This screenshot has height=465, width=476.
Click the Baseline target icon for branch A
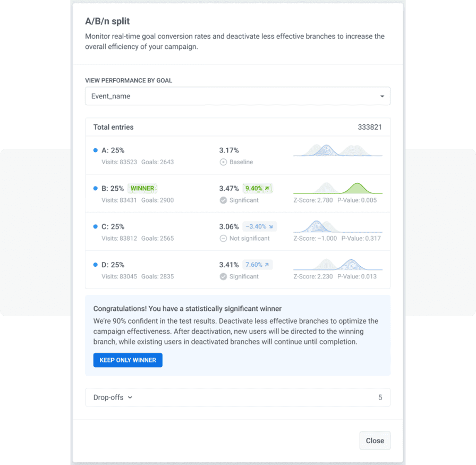[224, 162]
